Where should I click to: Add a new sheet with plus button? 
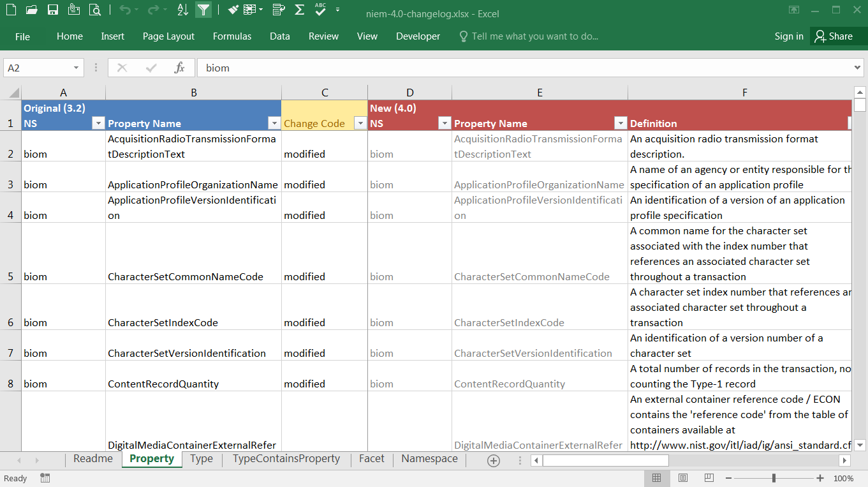(x=493, y=460)
